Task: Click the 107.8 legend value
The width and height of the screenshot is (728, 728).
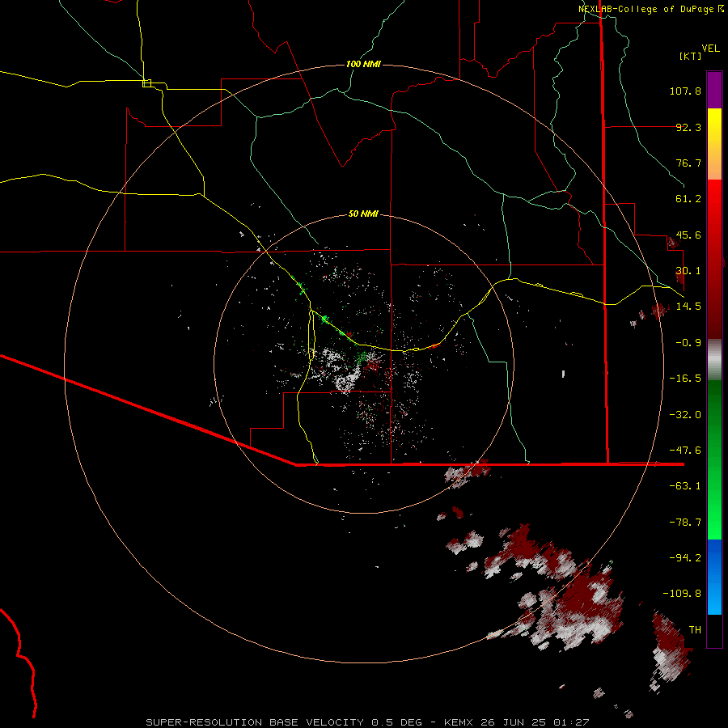Action: [x=685, y=91]
